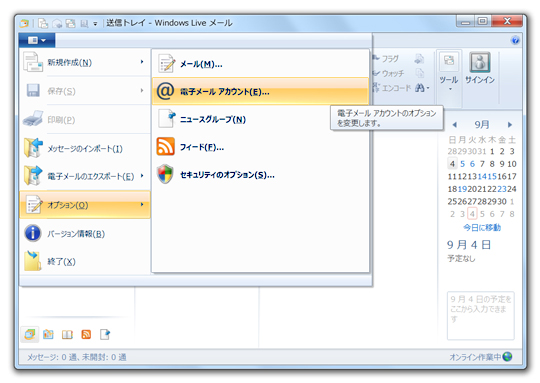Select 保存(S) menu item

pos(85,91)
